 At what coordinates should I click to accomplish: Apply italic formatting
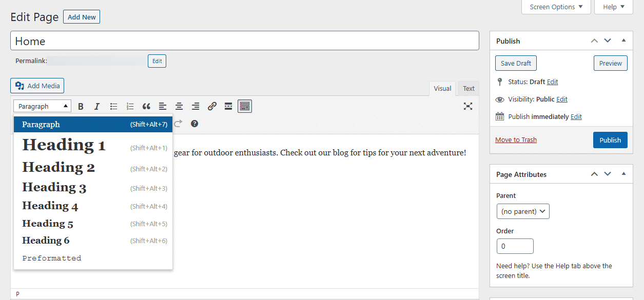coord(97,106)
